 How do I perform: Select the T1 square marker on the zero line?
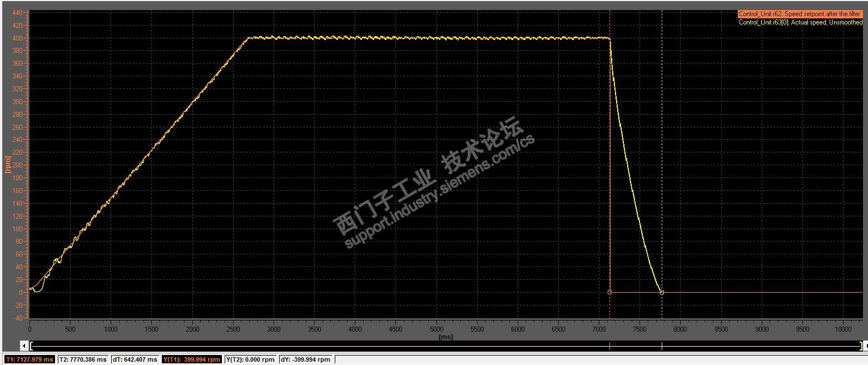click(x=609, y=292)
